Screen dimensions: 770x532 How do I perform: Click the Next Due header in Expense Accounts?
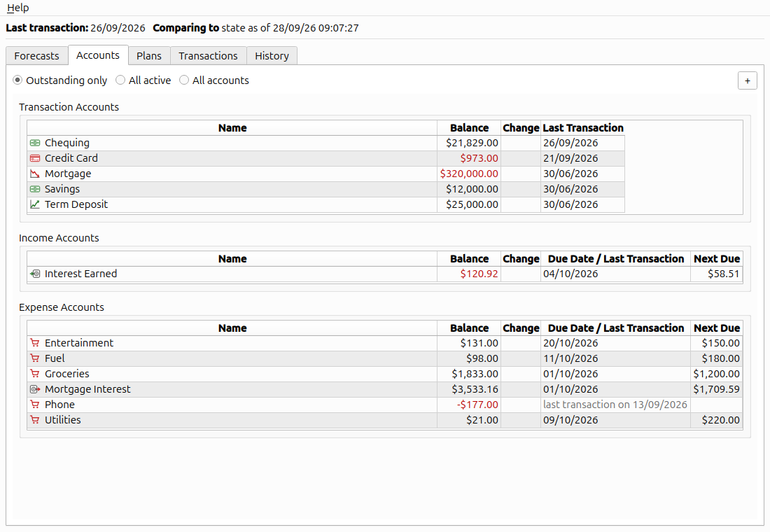click(717, 328)
